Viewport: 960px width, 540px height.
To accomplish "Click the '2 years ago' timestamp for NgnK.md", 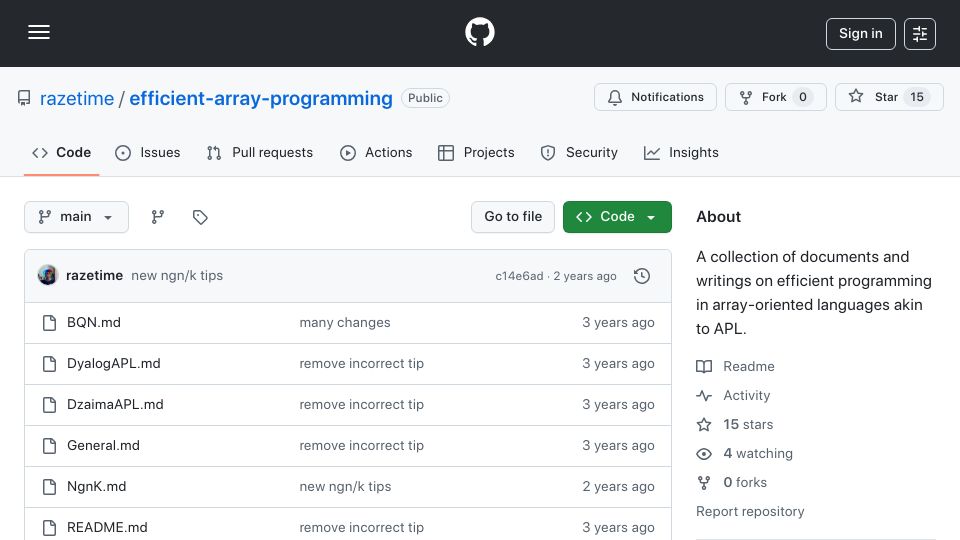I will tap(618, 487).
